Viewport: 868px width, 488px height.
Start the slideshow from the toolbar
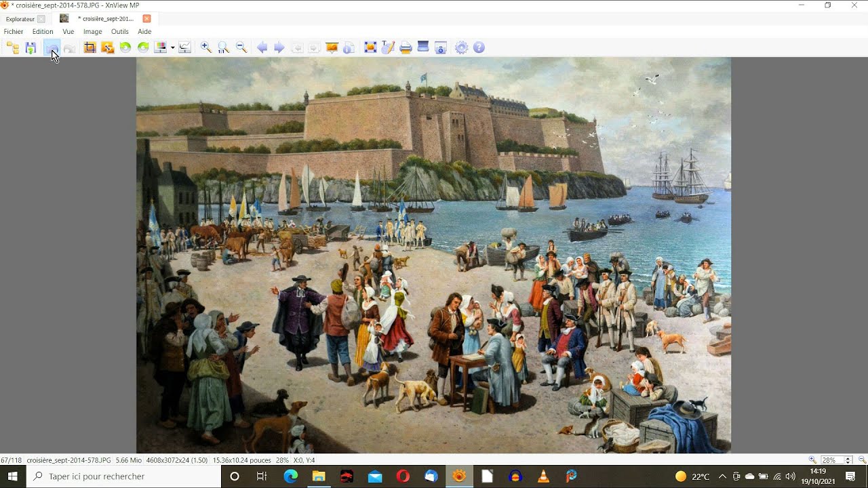tap(332, 47)
